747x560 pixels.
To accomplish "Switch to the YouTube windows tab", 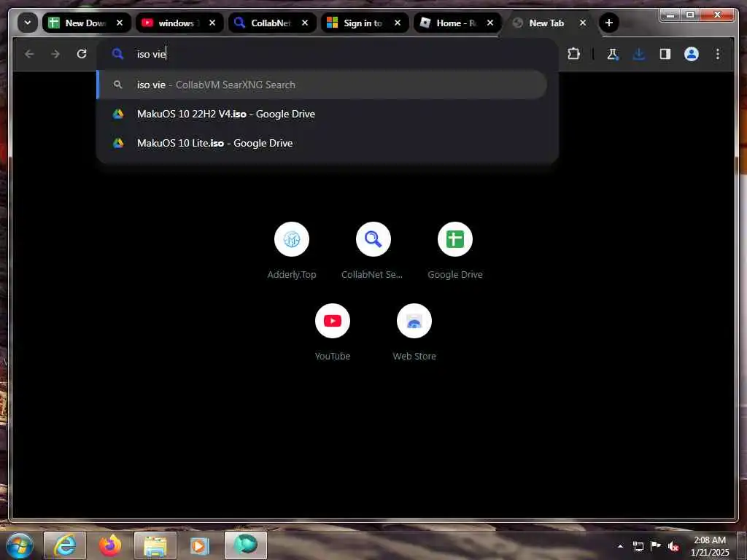I will click(179, 23).
